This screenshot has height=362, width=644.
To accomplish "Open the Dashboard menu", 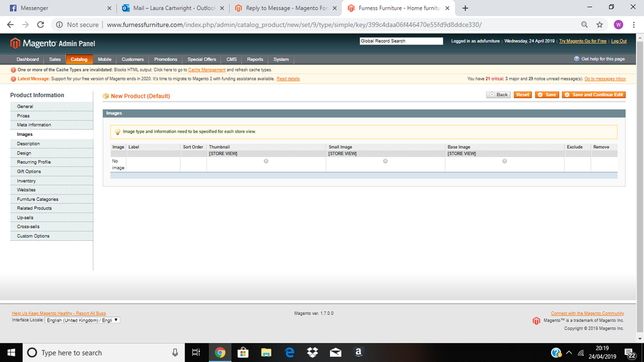I will pyautogui.click(x=28, y=59).
